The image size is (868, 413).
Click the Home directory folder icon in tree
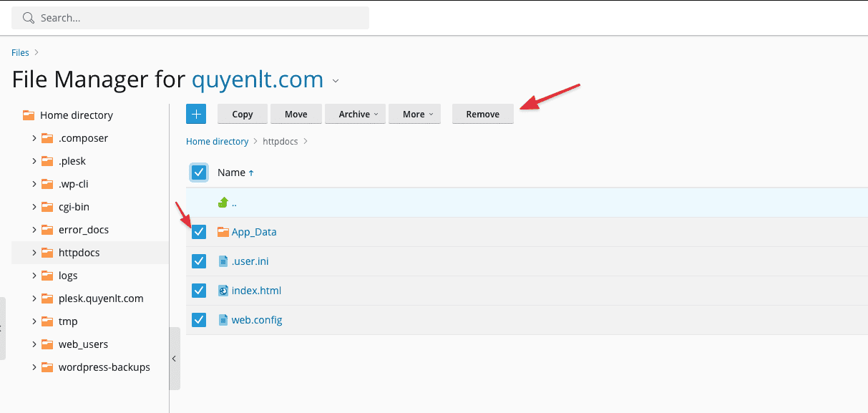point(29,115)
